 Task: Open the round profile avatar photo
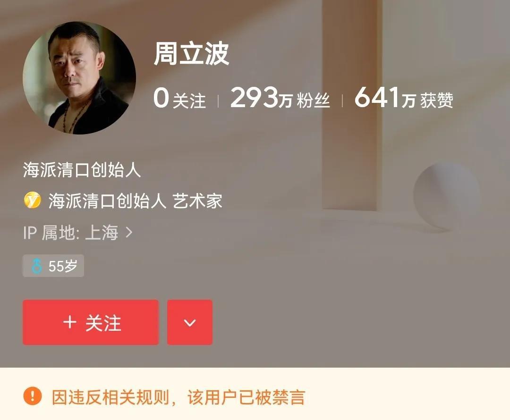(79, 78)
